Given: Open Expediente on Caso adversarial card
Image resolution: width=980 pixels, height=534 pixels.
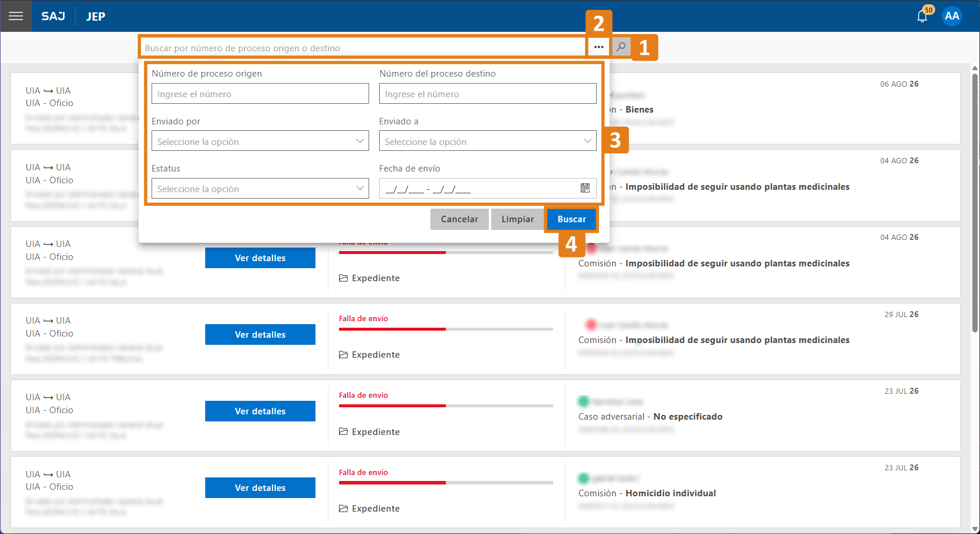Looking at the screenshot, I should 369,431.
